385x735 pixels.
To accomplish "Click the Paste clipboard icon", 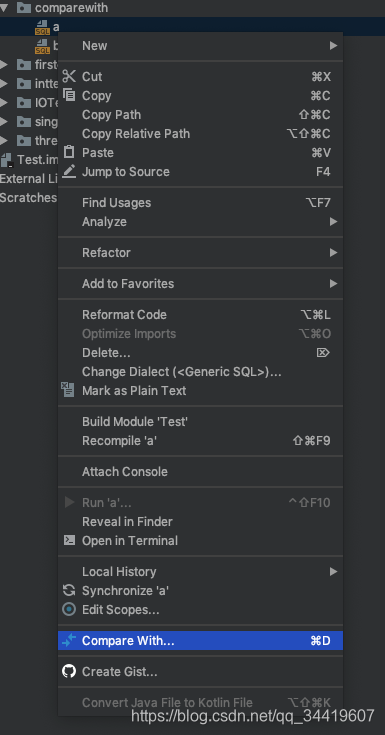I will click(69, 152).
